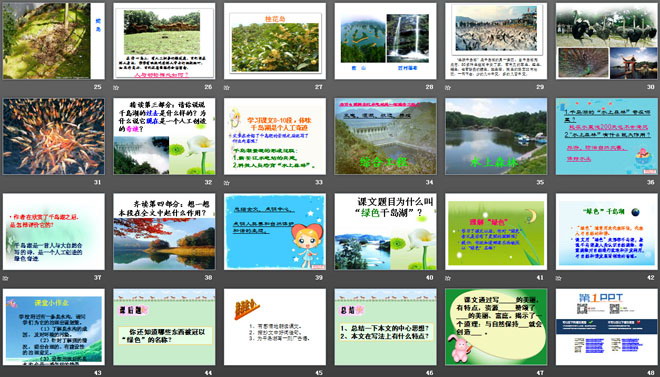Select slide 39 thumbnail with cartoon girl

pyautogui.click(x=275, y=231)
